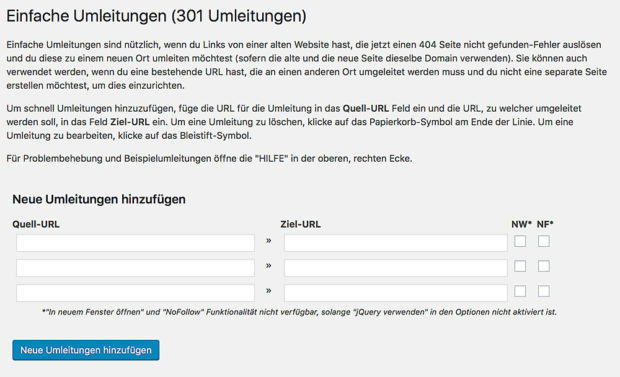The height and width of the screenshot is (377, 620).
Task: Click the Neue Umleitungen hinzufügen section heading
Action: coord(99,199)
